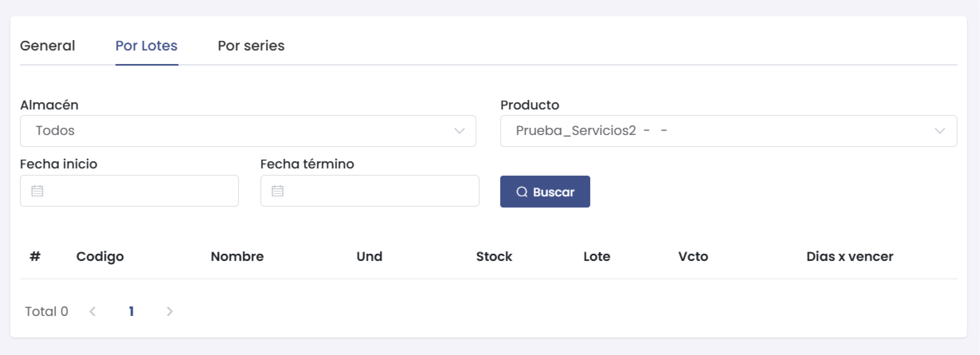Click the Producto dropdown chevron
The height and width of the screenshot is (355, 980).
(940, 131)
